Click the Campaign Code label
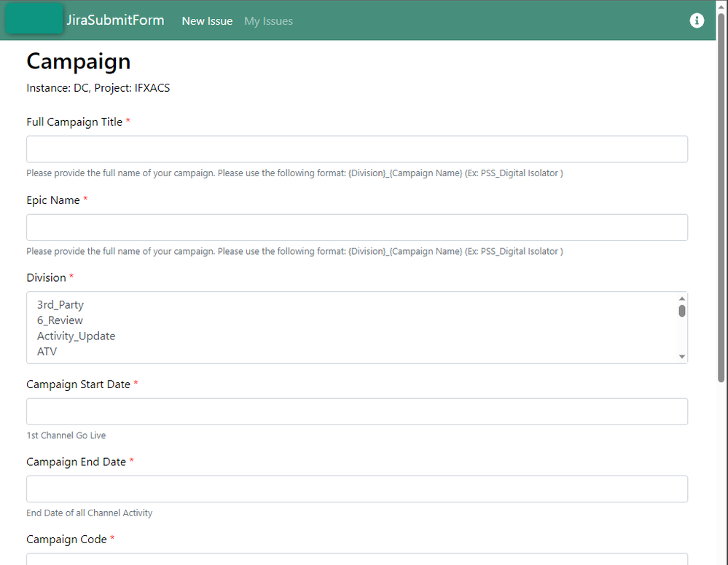This screenshot has width=728, height=565. (66, 540)
